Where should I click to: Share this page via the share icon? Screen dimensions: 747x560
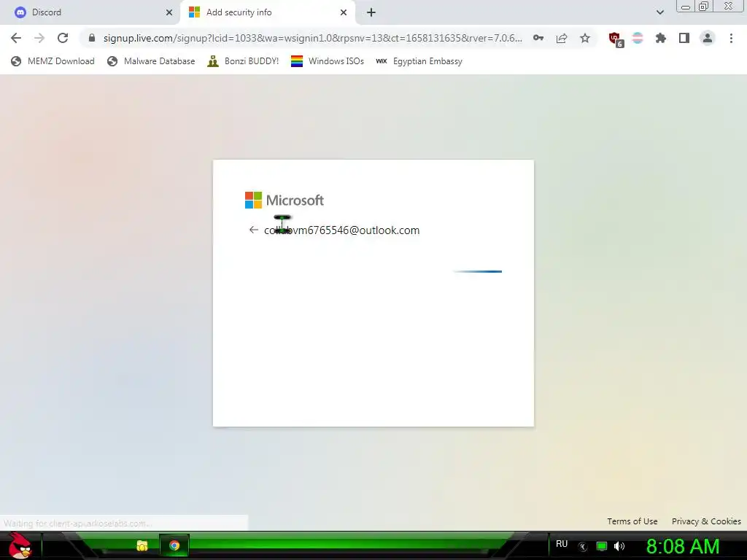click(x=562, y=38)
